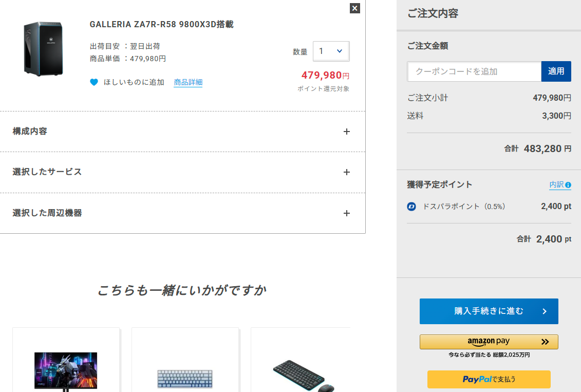Remove cart item with the X icon
This screenshot has height=392, width=581.
pos(354,8)
